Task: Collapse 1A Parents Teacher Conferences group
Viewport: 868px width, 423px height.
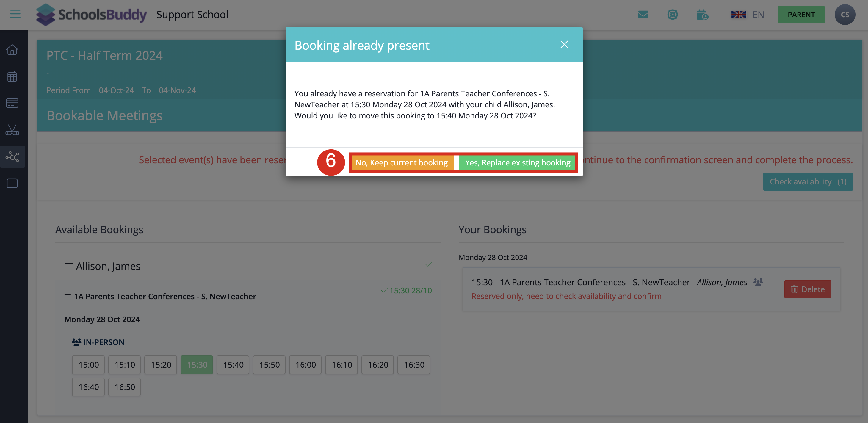Action: 68,295
